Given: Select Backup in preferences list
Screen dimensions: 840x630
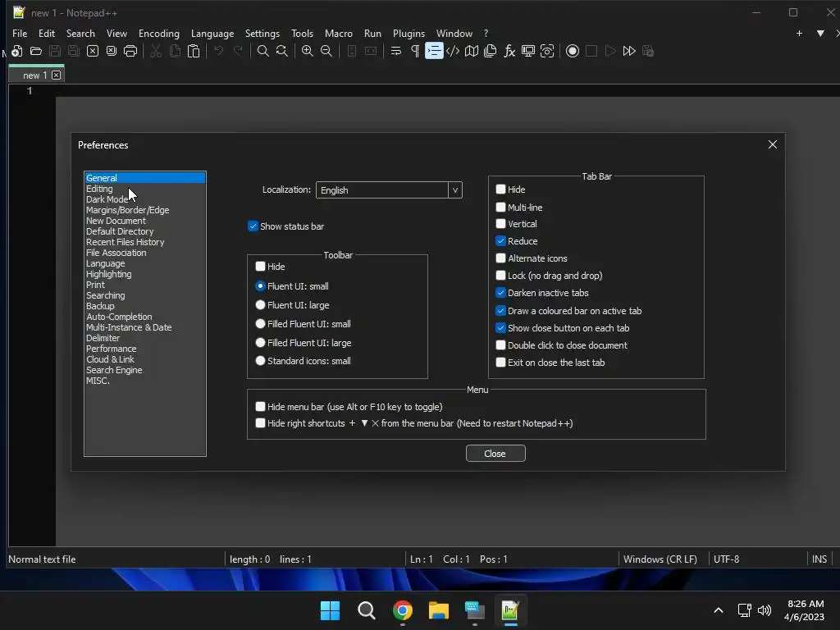Looking at the screenshot, I should click(100, 306).
